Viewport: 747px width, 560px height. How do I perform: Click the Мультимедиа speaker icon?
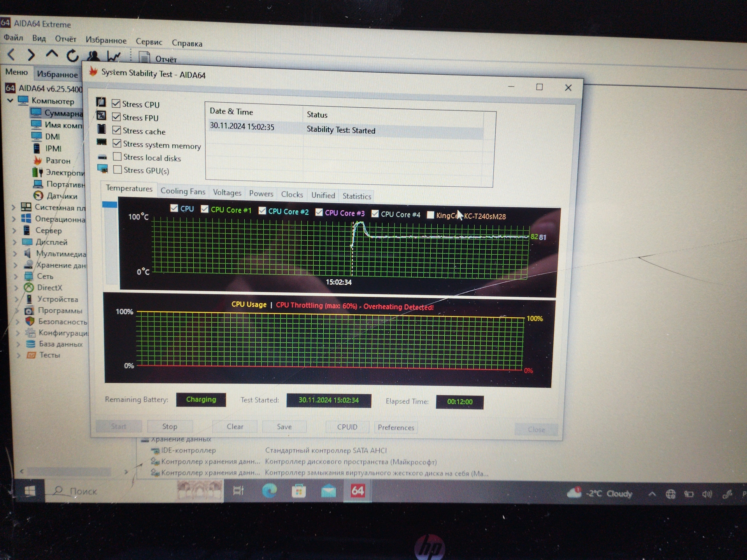coord(28,253)
